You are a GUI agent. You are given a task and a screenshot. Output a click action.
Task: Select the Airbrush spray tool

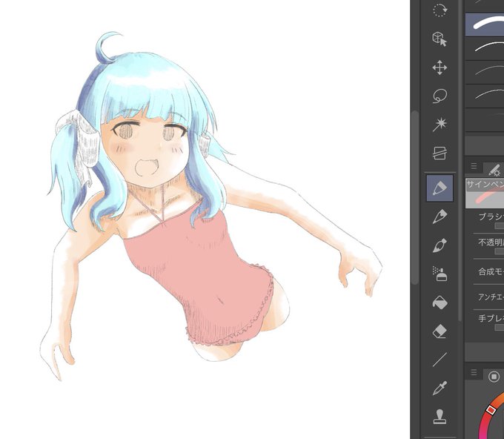coord(440,274)
